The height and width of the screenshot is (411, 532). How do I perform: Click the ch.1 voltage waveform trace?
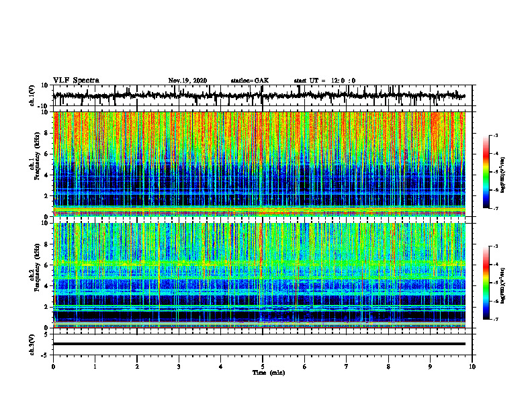pyautogui.click(x=259, y=95)
